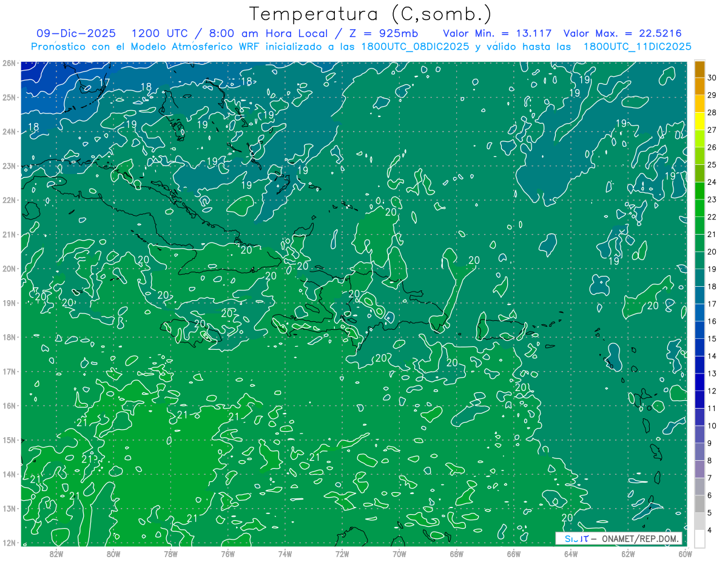This screenshot has width=728, height=562.
Task: Click the 72W longitude axis label
Action: point(342,553)
